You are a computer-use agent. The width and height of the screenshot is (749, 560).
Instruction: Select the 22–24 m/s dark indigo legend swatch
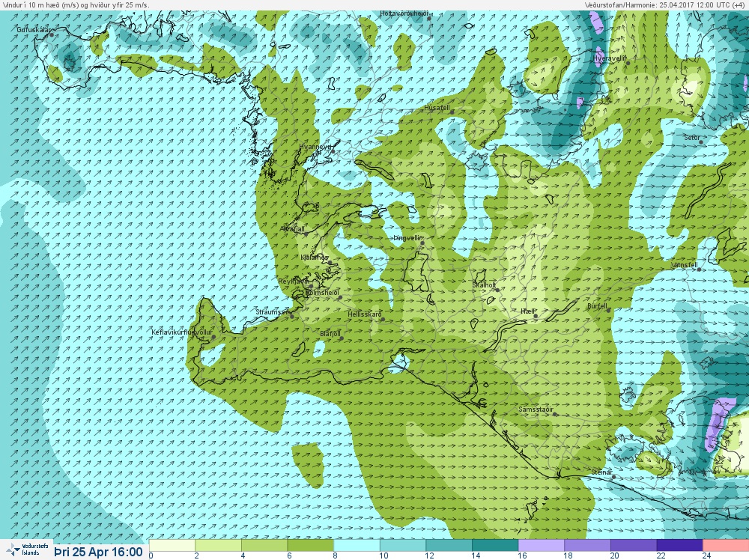[x=680, y=545]
